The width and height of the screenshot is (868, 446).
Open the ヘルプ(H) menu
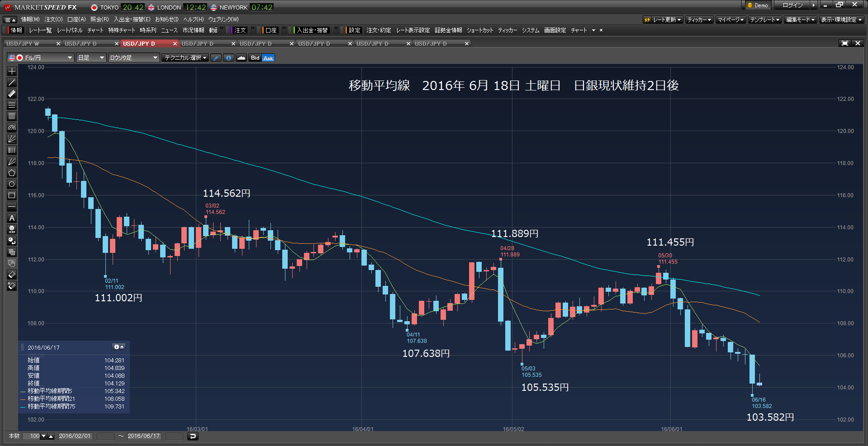click(194, 19)
